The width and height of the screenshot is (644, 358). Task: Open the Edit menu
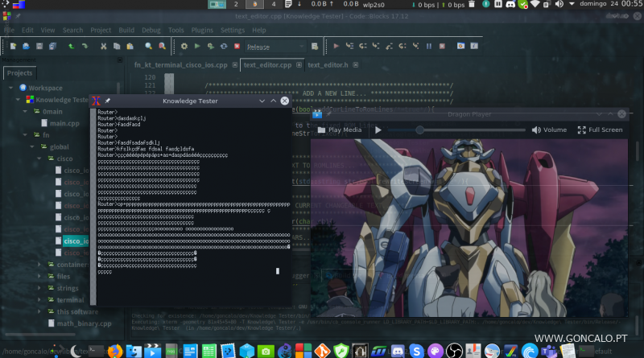(27, 30)
